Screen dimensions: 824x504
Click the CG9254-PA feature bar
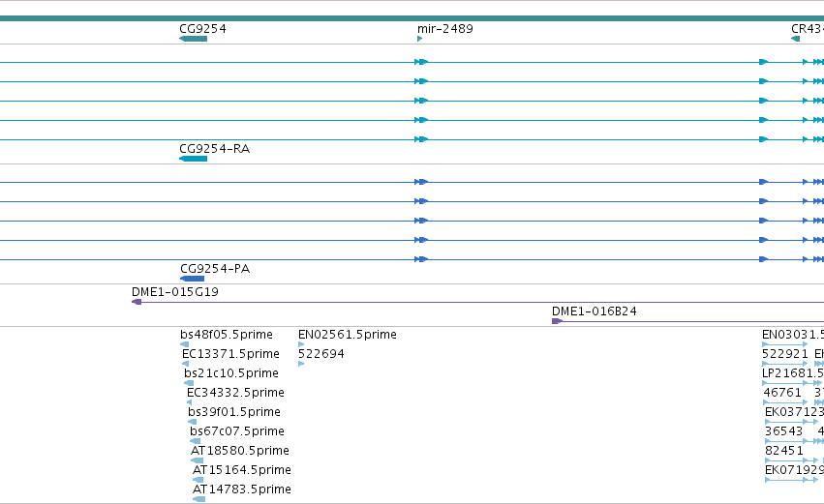[193, 279]
